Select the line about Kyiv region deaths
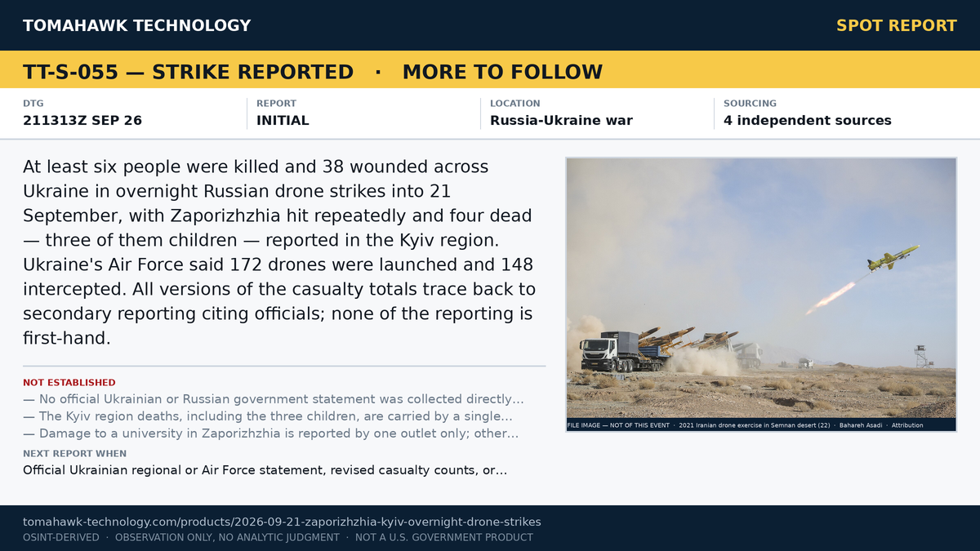The width and height of the screenshot is (980, 551). (268, 417)
